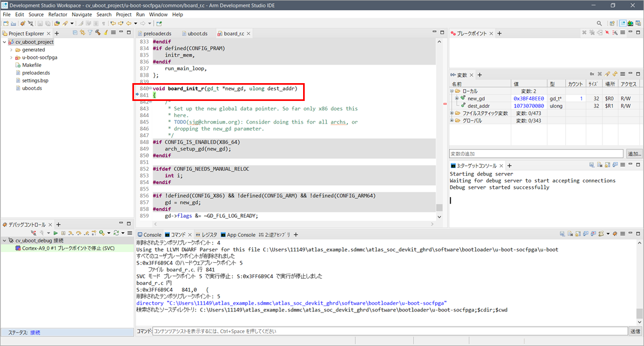The width and height of the screenshot is (644, 346).
Task: Switch to the uboot.ds editor tab
Action: click(x=194, y=33)
